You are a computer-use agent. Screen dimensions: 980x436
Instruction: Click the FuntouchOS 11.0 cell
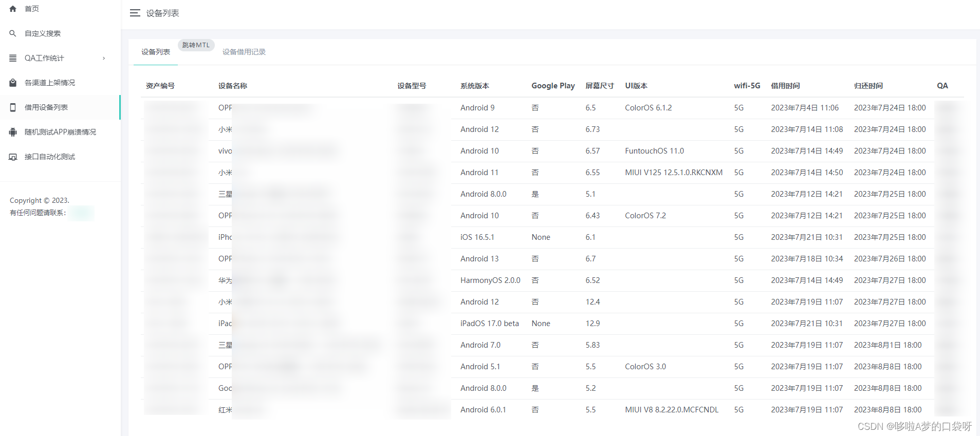[655, 151]
